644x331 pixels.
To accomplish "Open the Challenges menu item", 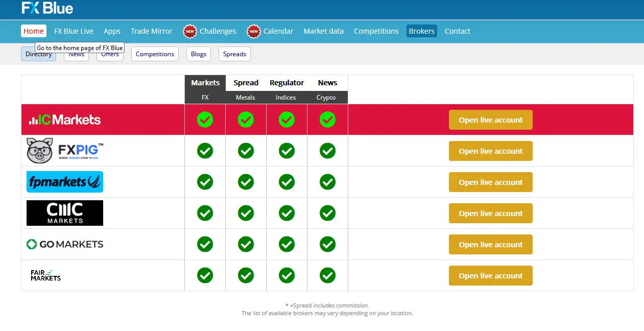I will pyautogui.click(x=218, y=31).
